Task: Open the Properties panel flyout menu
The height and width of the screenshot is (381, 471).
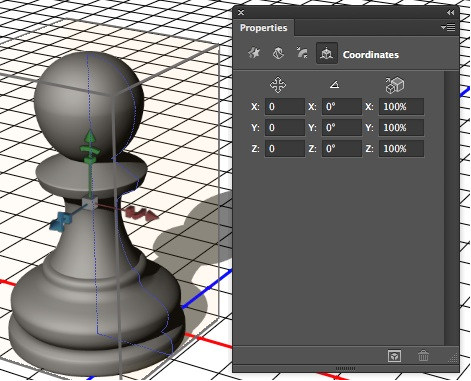Action: tap(448, 27)
